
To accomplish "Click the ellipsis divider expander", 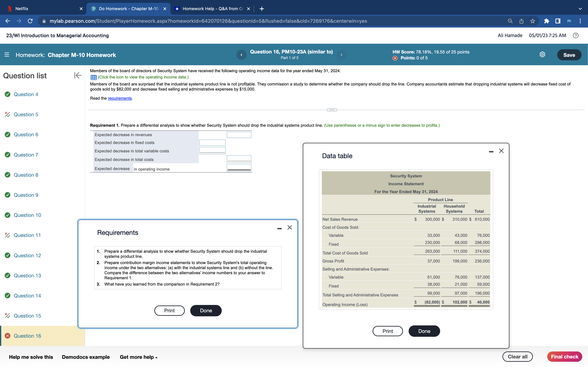I will [x=332, y=110].
